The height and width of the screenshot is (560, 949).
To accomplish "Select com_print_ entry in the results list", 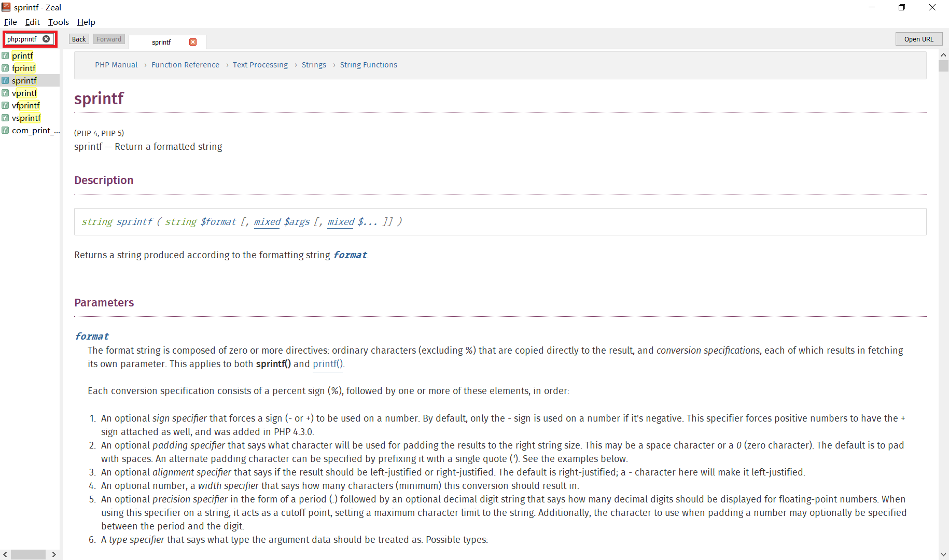I will point(30,130).
